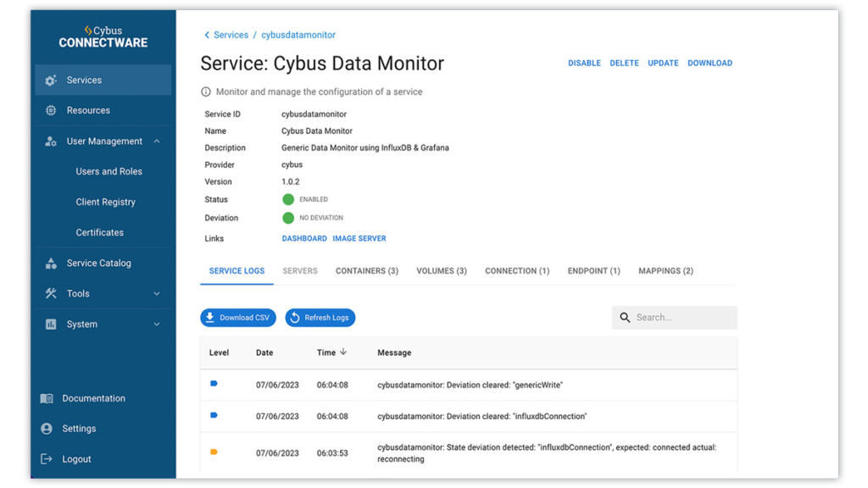Image resolution: width=868 pixels, height=488 pixels.
Task: Open the DASHBOARD link
Action: coord(304,238)
